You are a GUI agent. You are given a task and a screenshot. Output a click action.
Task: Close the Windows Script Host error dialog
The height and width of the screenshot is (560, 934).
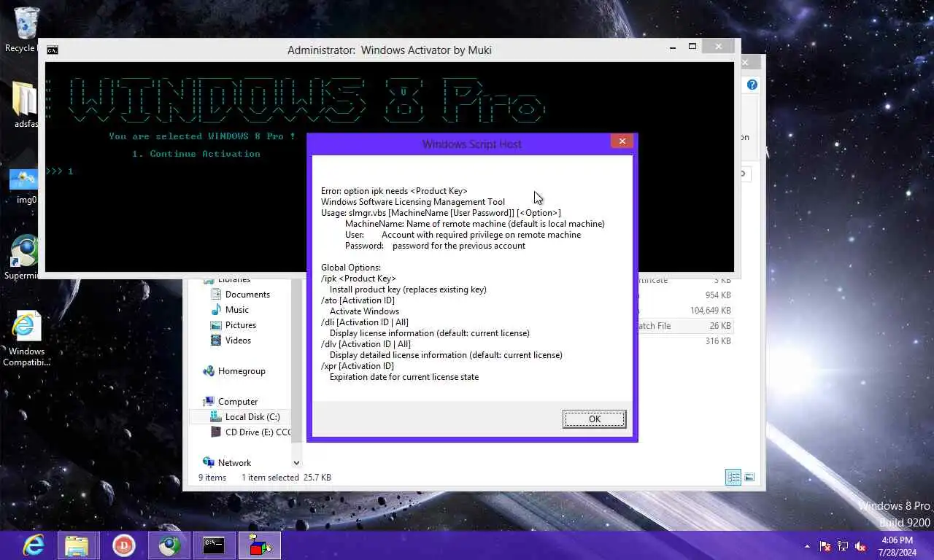point(622,141)
